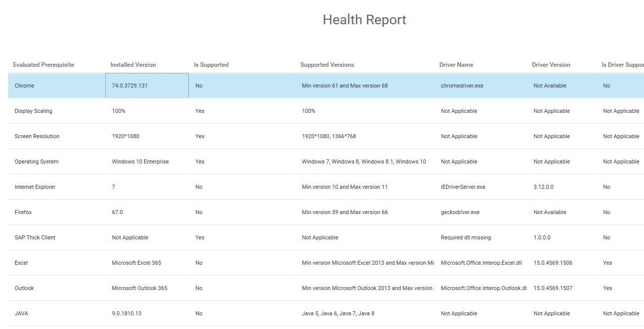Select SAP Thick Client's installed version "Not Applicable"
The width and height of the screenshot is (644, 329).
click(x=130, y=237)
